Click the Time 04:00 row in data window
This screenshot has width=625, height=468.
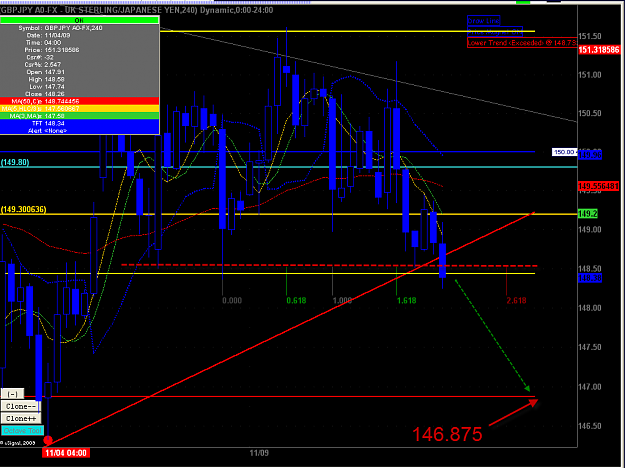click(80, 43)
